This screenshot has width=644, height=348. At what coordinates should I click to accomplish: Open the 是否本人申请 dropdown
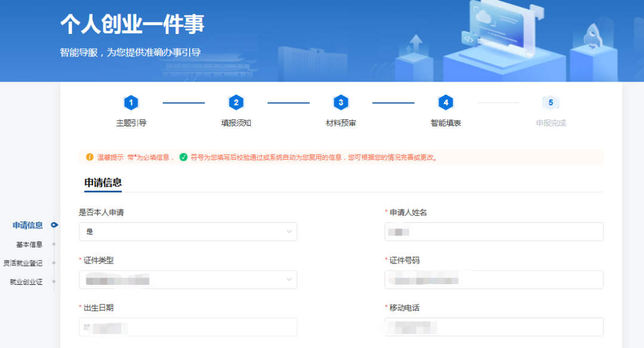coord(188,231)
